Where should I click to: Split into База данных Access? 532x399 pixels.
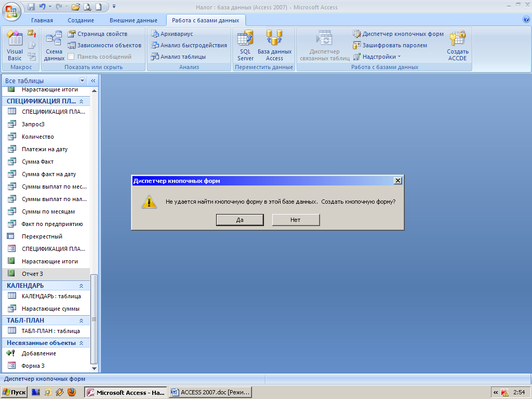[x=274, y=46]
